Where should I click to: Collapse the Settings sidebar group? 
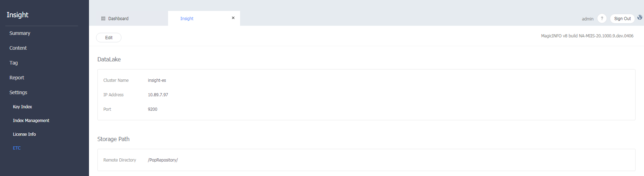pos(18,92)
